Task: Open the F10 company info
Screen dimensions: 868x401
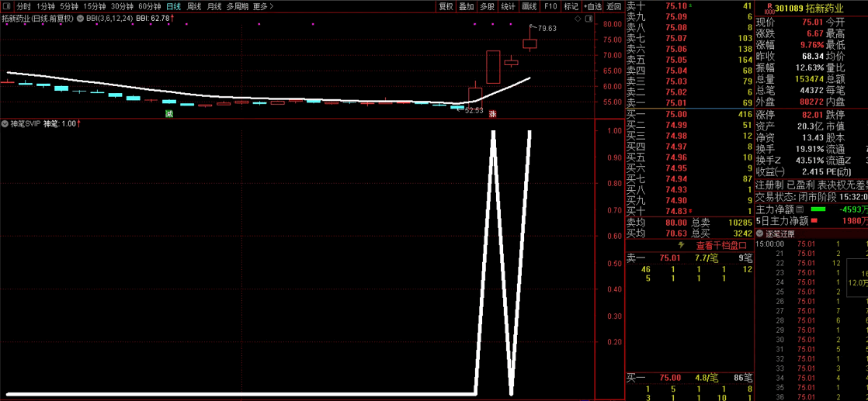Action: [x=550, y=7]
